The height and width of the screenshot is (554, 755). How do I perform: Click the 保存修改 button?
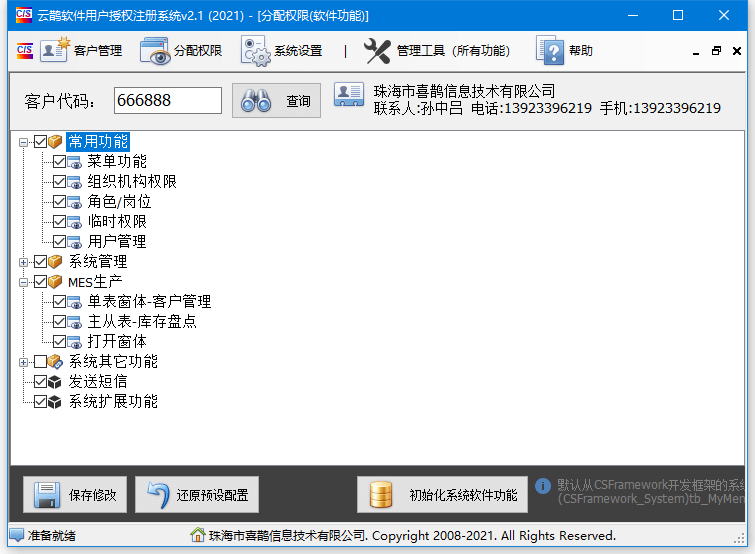(x=75, y=495)
